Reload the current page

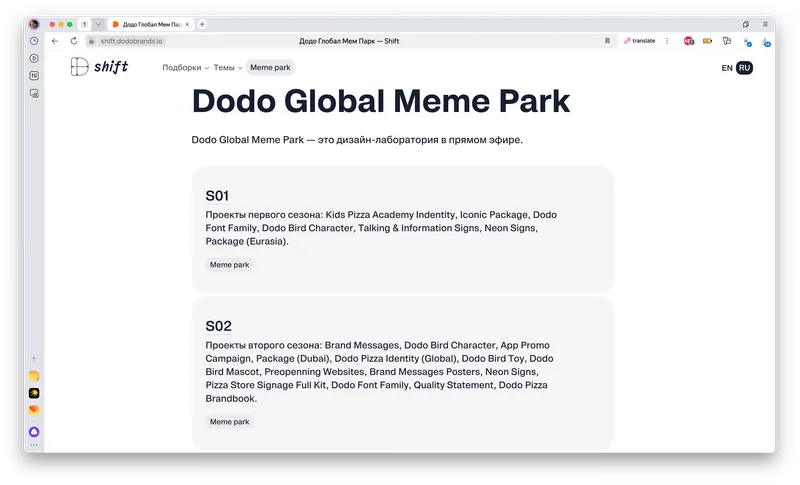(x=74, y=41)
